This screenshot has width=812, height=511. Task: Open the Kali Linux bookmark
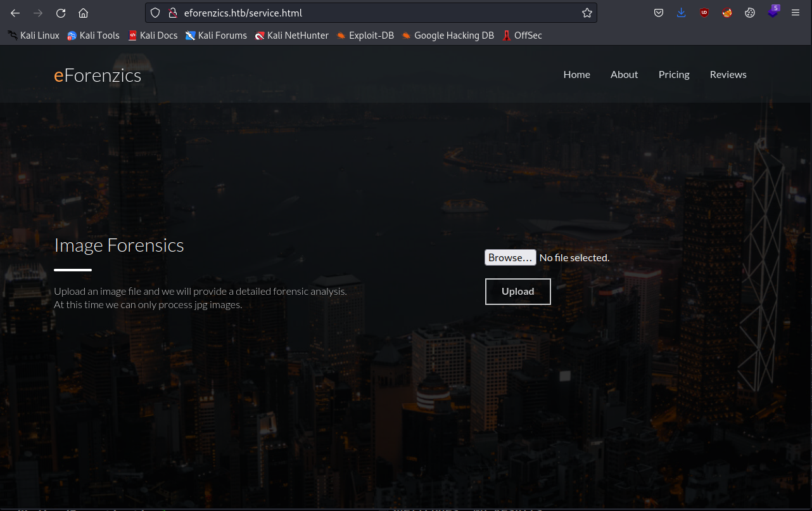coord(34,36)
